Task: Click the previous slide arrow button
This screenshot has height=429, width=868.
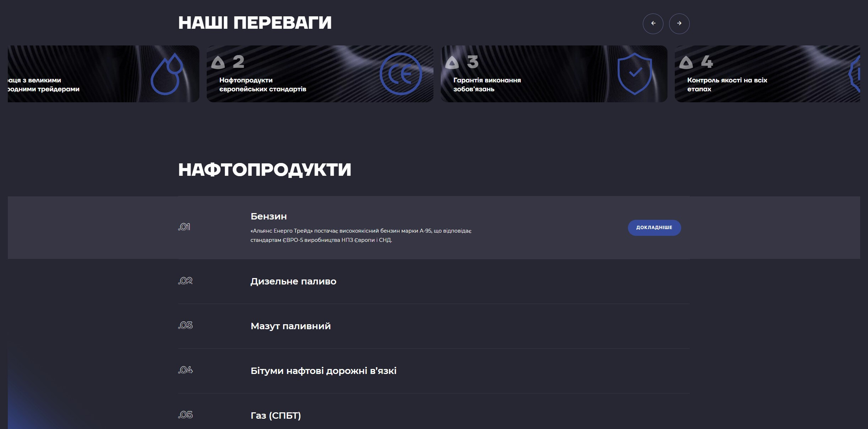Action: tap(653, 23)
